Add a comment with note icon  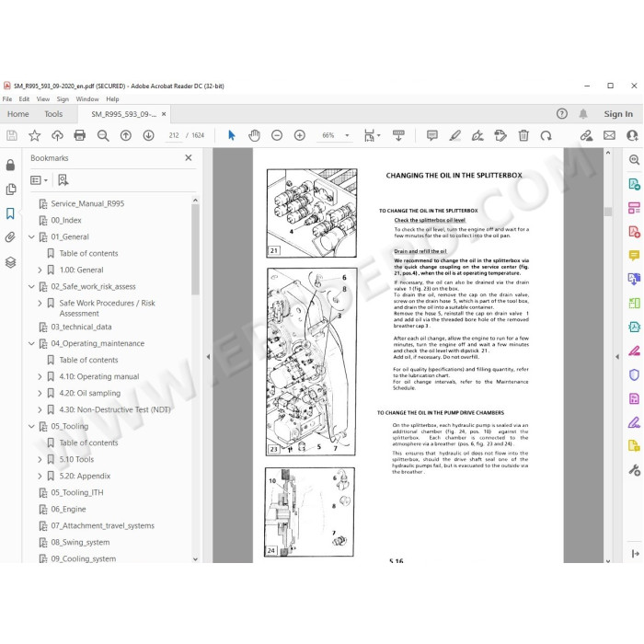432,135
